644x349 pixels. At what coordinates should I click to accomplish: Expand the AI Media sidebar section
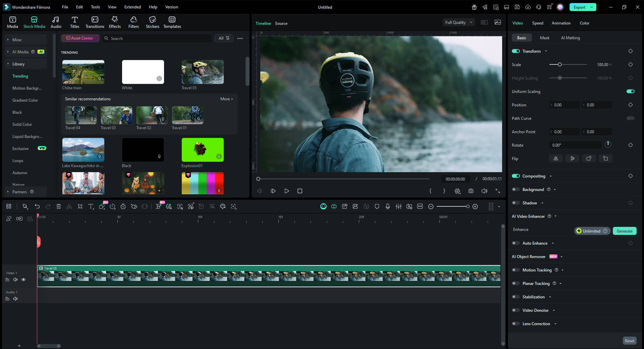click(7, 52)
